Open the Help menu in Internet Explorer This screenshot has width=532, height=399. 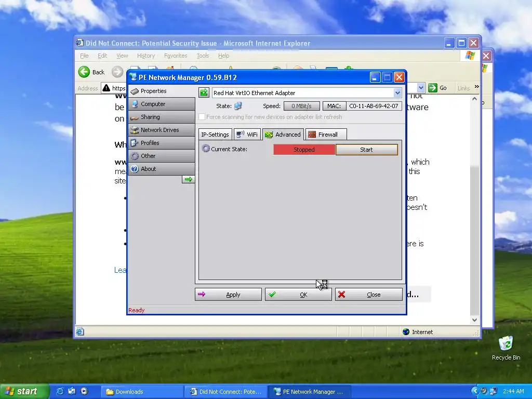point(223,56)
